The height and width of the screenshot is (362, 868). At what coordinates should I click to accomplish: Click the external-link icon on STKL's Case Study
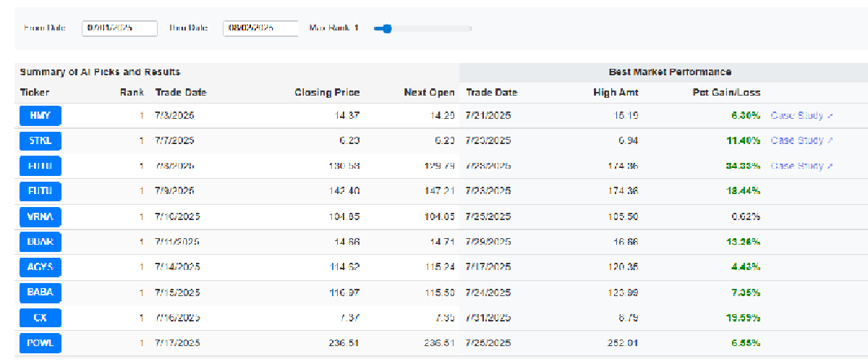[x=830, y=140]
